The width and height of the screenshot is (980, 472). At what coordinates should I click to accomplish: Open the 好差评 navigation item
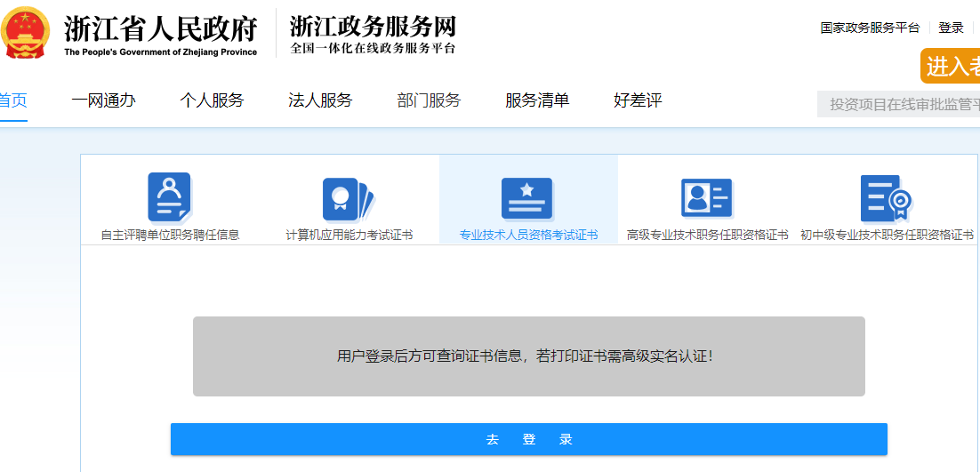pos(638,100)
